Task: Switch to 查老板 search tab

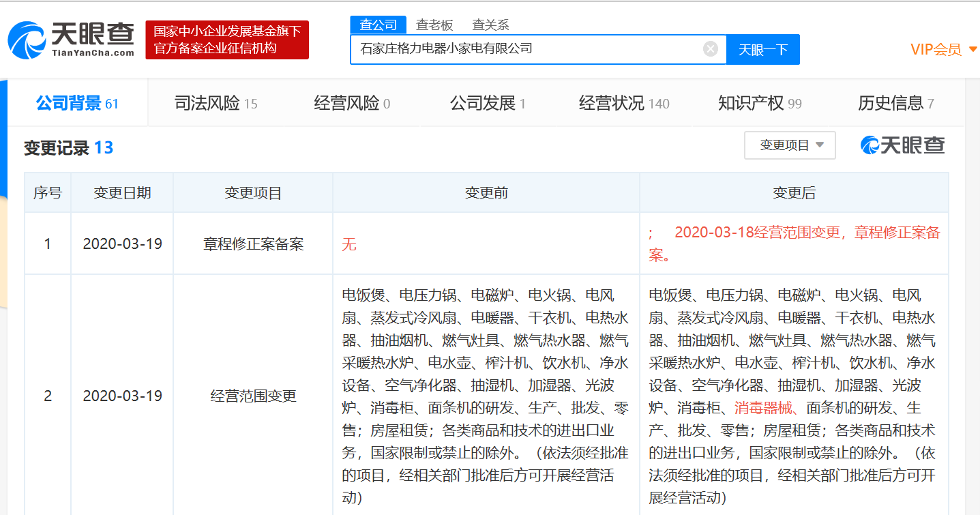Action: coord(434,25)
